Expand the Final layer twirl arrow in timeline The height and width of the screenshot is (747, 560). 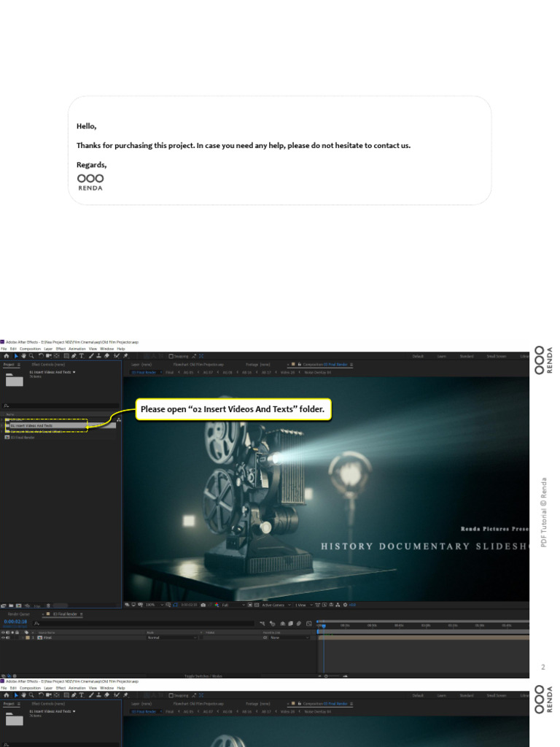coord(23,638)
